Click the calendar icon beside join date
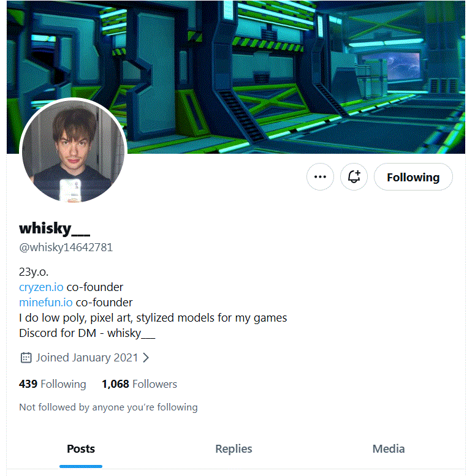This screenshot has width=475, height=476. [26, 358]
